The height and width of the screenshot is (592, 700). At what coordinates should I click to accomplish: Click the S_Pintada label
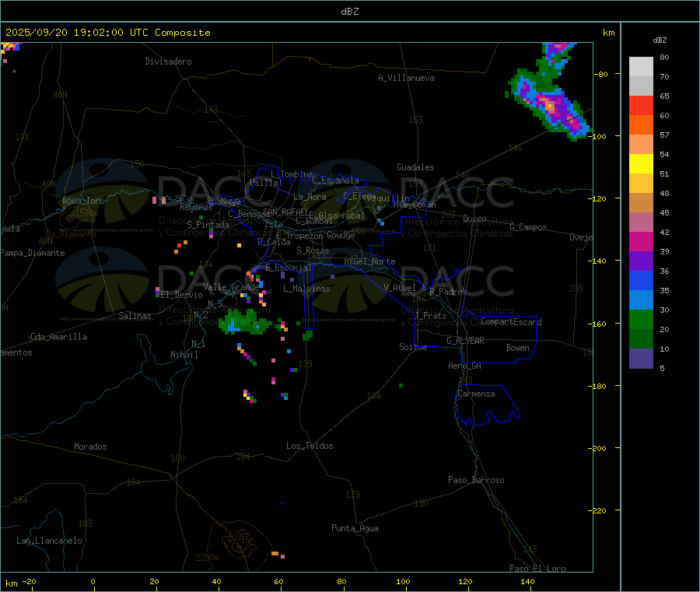click(208, 225)
